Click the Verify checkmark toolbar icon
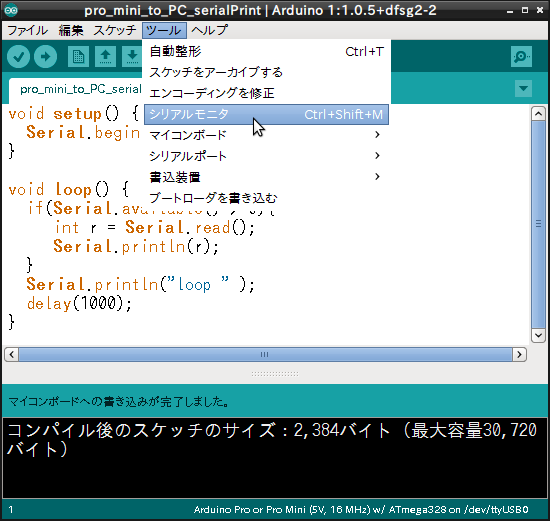This screenshot has height=521, width=550. pos(18,56)
